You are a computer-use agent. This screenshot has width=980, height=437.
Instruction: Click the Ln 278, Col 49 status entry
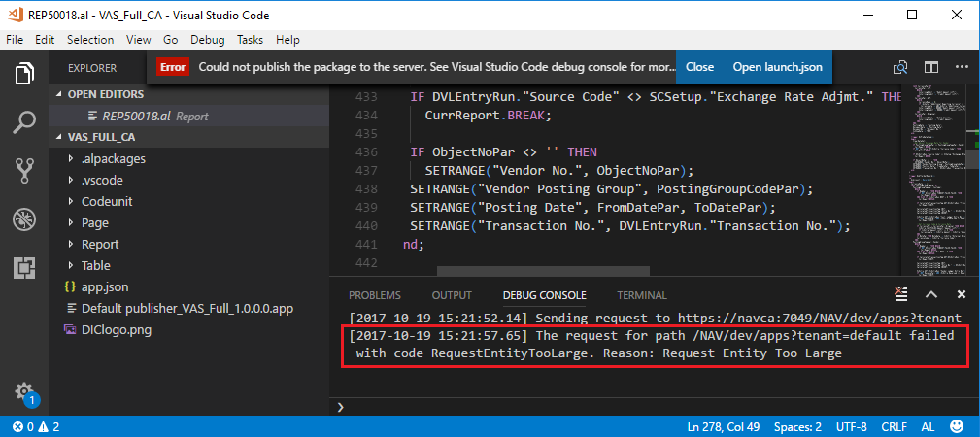coord(724,427)
